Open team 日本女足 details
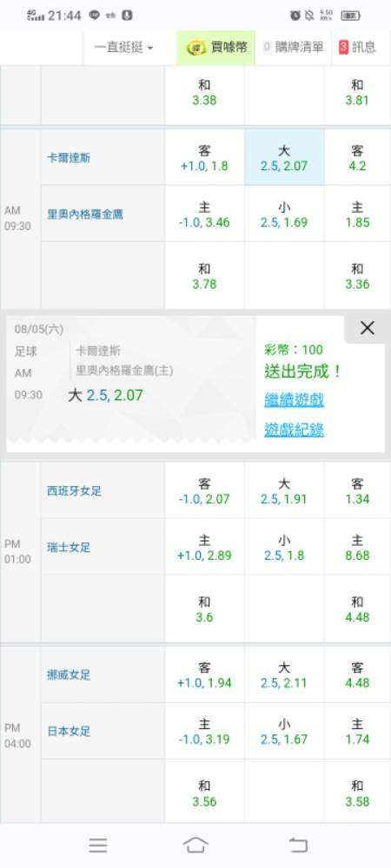This screenshot has height=868, width=391. (69, 731)
